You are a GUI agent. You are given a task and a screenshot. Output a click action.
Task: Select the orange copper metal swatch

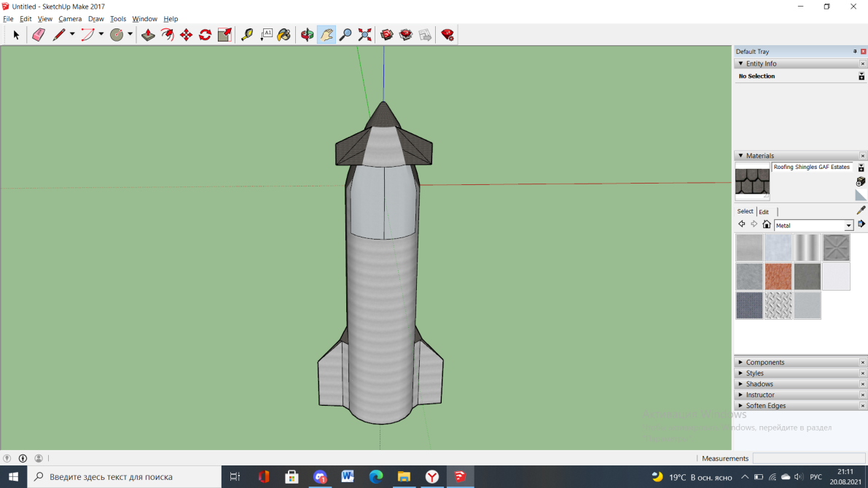778,277
